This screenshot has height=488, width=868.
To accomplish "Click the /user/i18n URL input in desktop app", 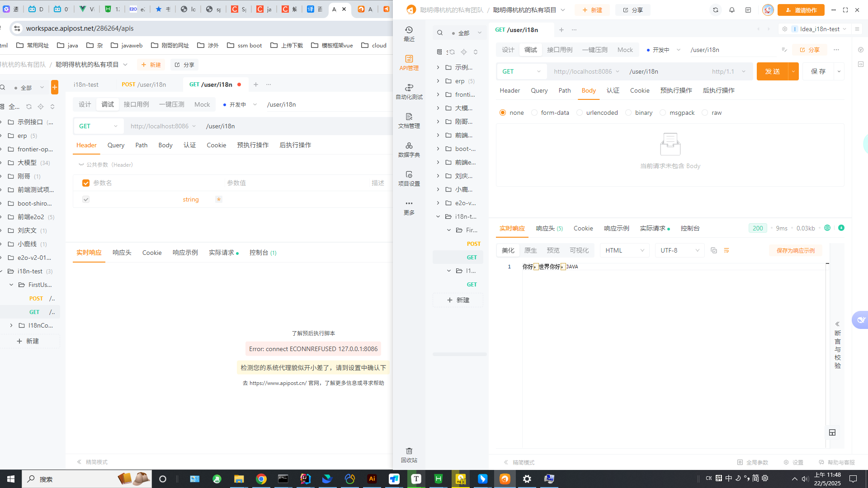I will pos(666,71).
